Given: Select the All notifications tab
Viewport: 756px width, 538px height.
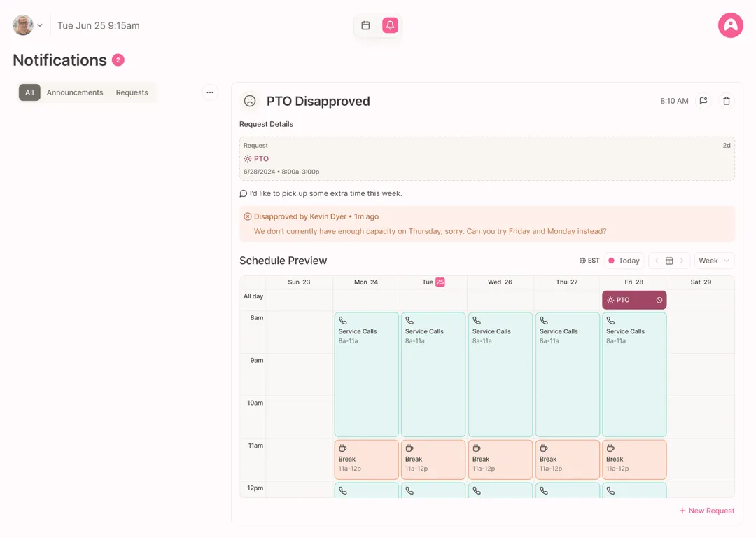Looking at the screenshot, I should pyautogui.click(x=29, y=92).
